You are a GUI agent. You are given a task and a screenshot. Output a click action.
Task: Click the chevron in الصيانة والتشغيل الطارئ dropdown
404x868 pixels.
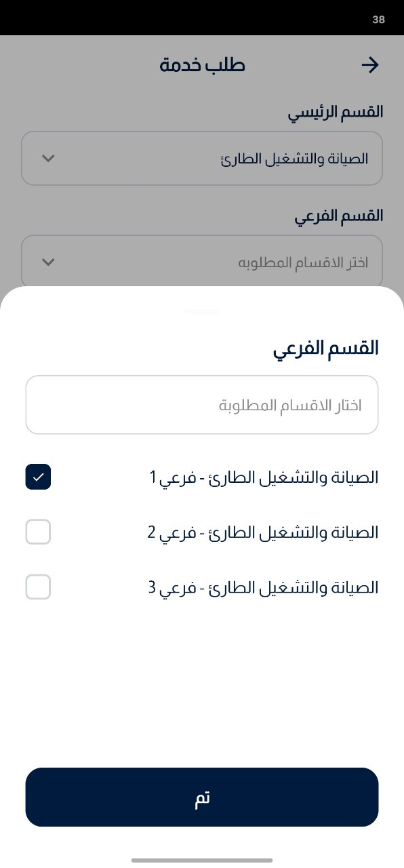pyautogui.click(x=48, y=159)
